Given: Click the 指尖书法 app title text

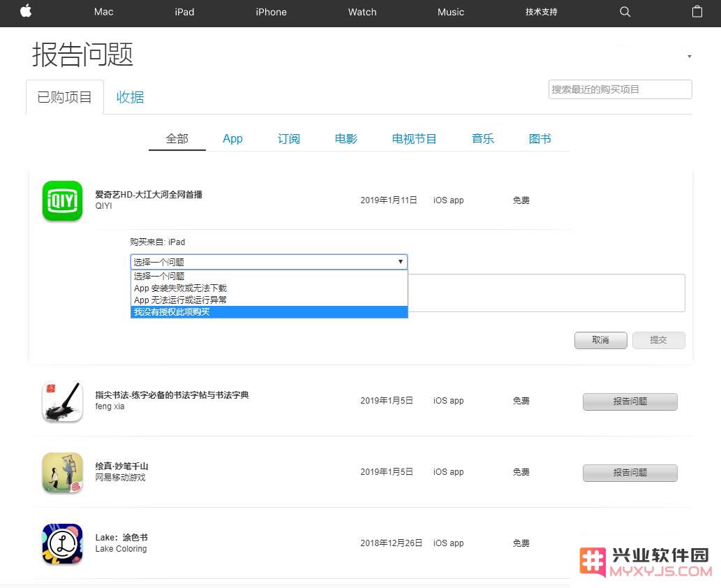Looking at the screenshot, I should coord(172,395).
